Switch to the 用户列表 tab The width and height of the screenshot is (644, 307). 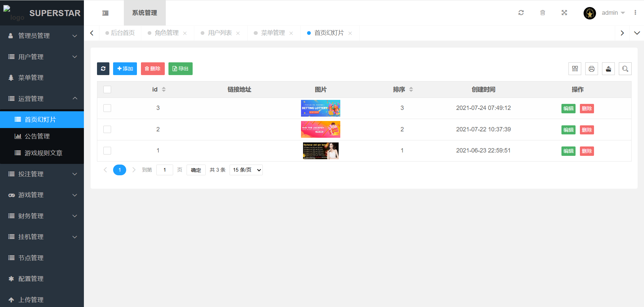[x=220, y=33]
